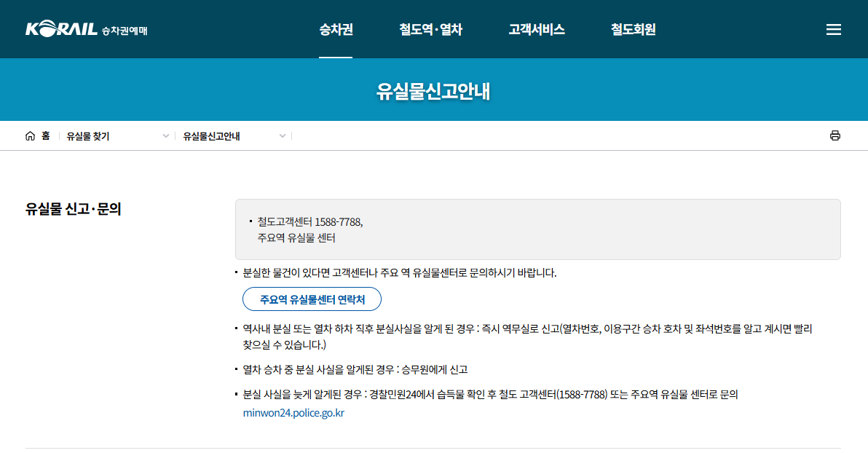Click the 열차 승차 중 분실 사실 bullet text
This screenshot has height=453, width=868.
(355, 369)
